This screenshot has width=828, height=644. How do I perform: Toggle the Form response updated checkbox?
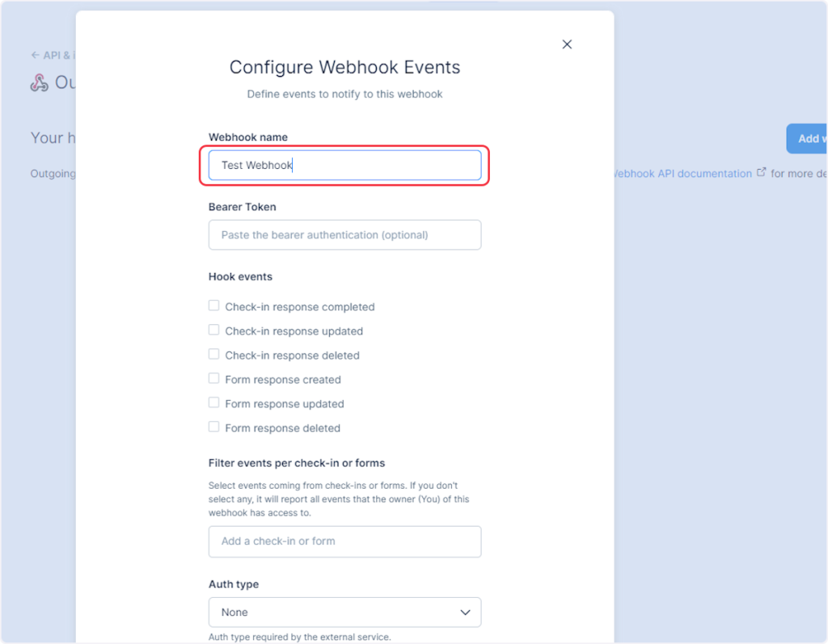[214, 403]
